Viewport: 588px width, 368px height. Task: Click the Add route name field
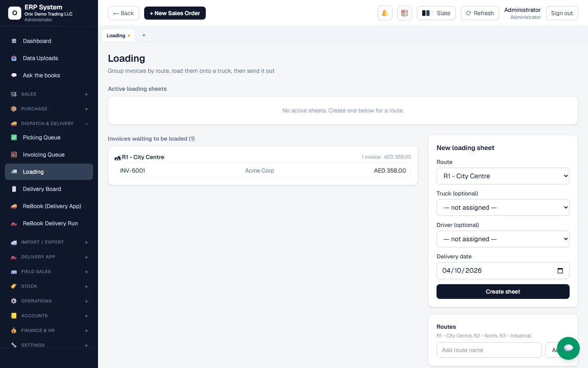coord(489,350)
